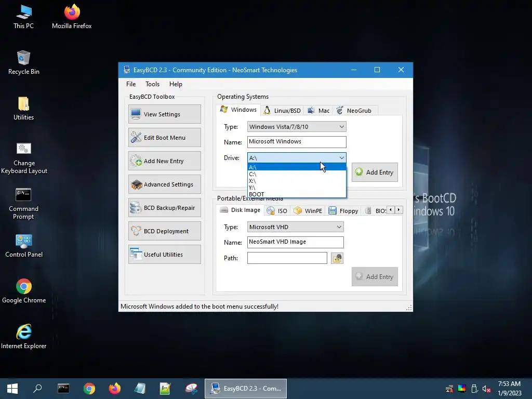Viewport: 532px width, 399px height.
Task: Click the status bar success message
Action: pos(199,307)
